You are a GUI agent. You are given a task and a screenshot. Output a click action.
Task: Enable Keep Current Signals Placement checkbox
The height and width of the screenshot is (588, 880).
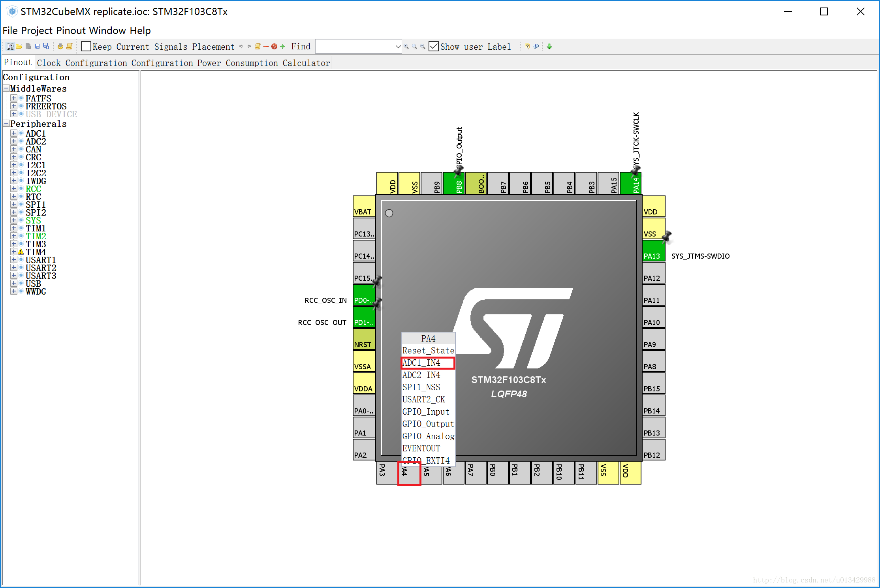86,47
